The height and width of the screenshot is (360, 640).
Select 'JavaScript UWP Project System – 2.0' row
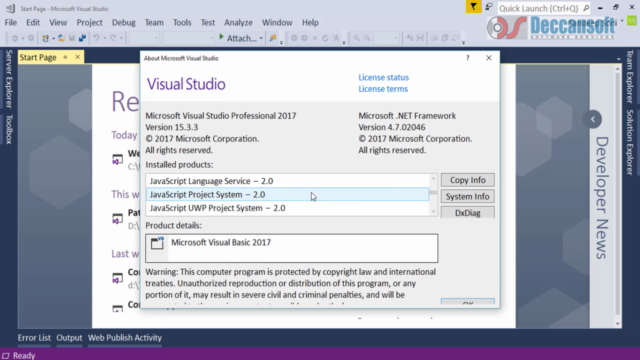pos(287,208)
